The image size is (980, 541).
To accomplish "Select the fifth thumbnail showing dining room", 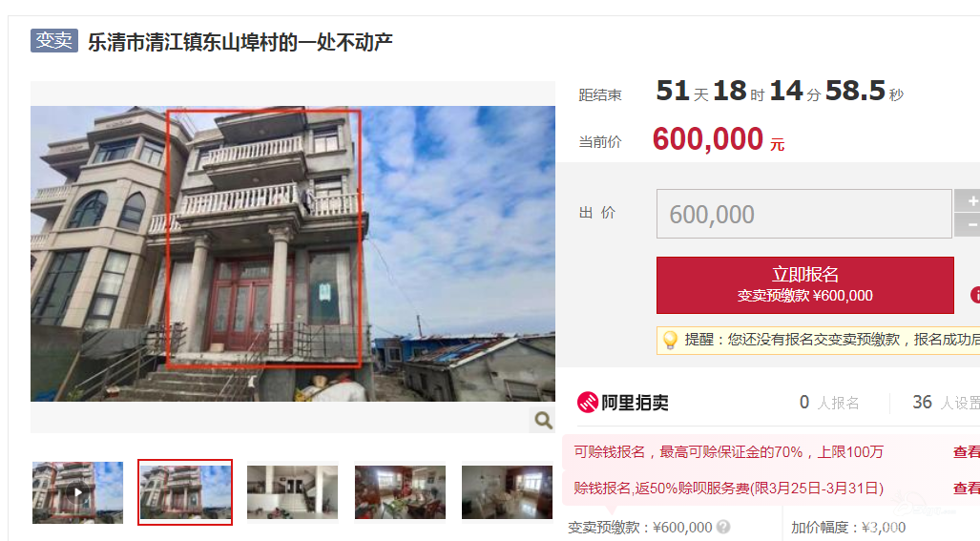I will click(507, 491).
